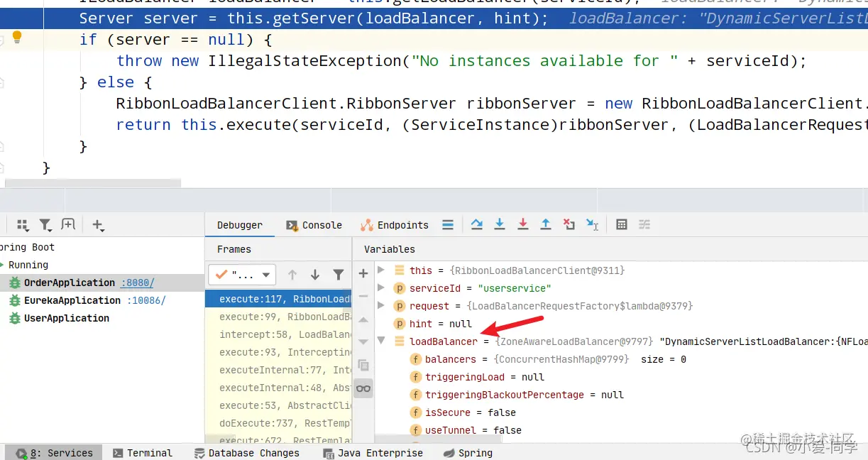Switch to the Console tab
Screen dimensions: 868x460
pyautogui.click(x=314, y=225)
